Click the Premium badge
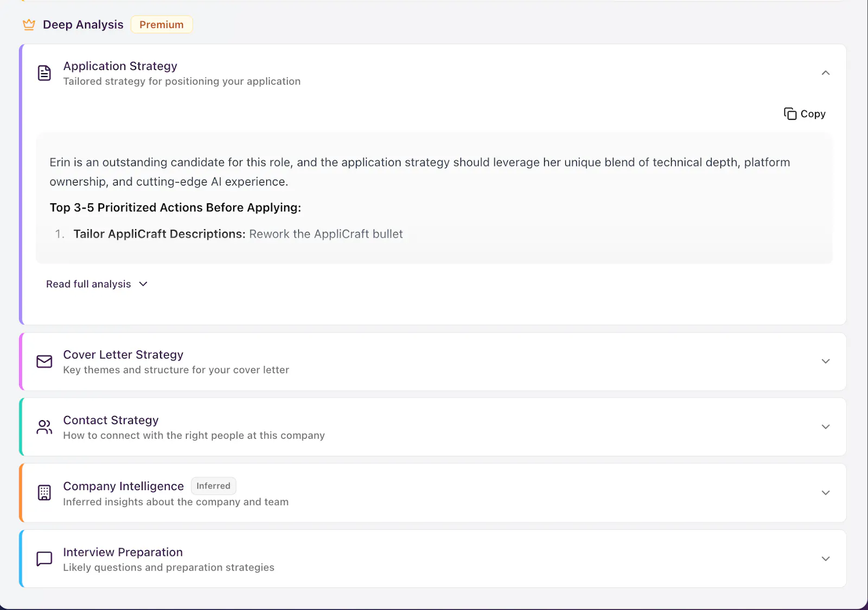This screenshot has height=610, width=868. [x=162, y=24]
